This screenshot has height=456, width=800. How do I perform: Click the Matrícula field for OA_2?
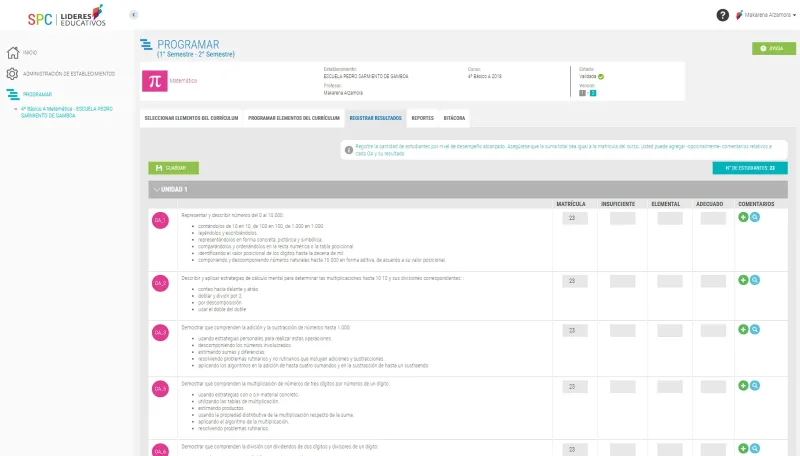(575, 281)
